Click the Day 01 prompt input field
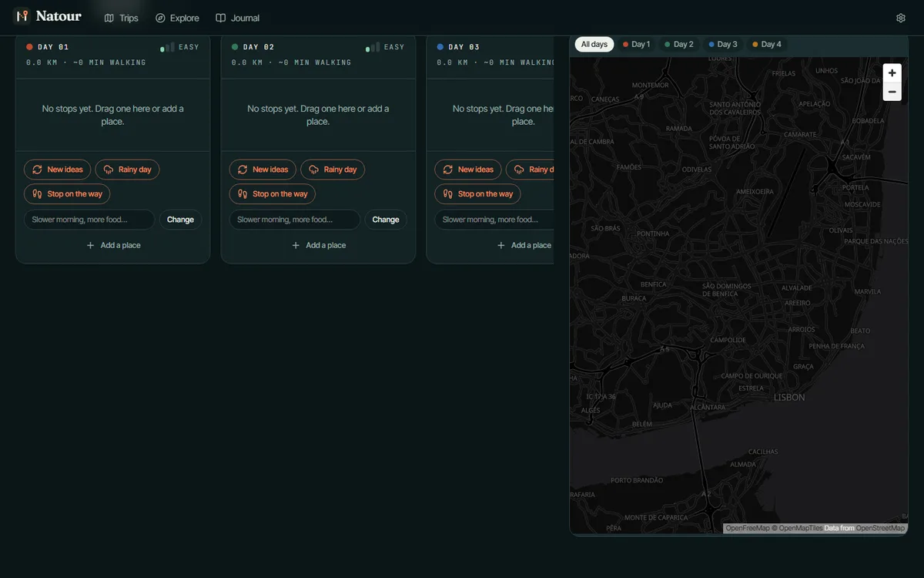 coord(89,220)
